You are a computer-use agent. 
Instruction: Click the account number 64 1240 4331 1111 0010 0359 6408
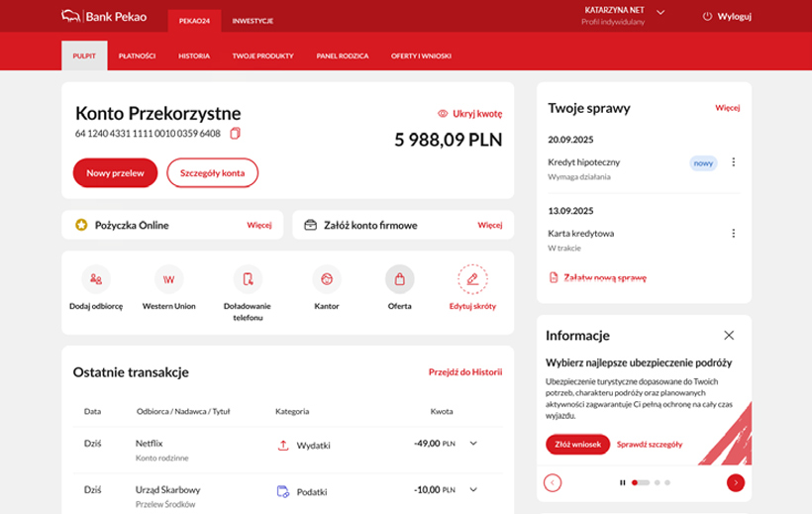tap(148, 134)
